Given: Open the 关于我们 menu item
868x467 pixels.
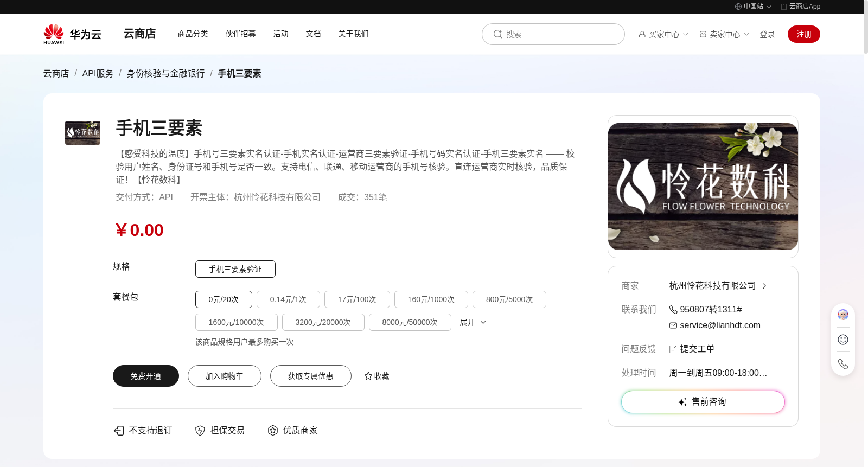Looking at the screenshot, I should pyautogui.click(x=354, y=34).
